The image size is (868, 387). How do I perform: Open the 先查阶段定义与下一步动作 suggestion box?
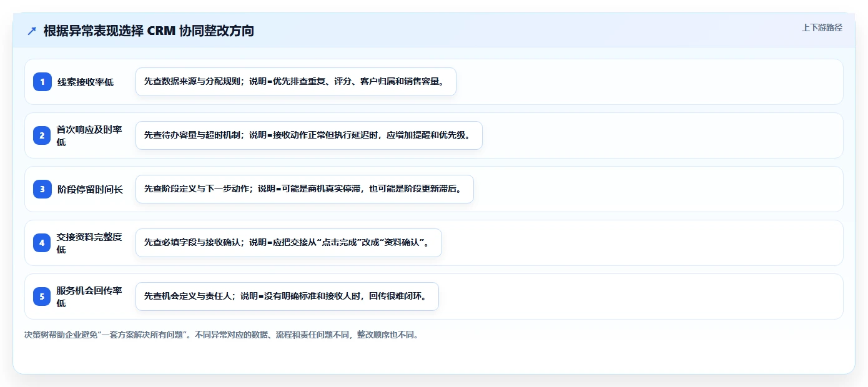coord(305,189)
